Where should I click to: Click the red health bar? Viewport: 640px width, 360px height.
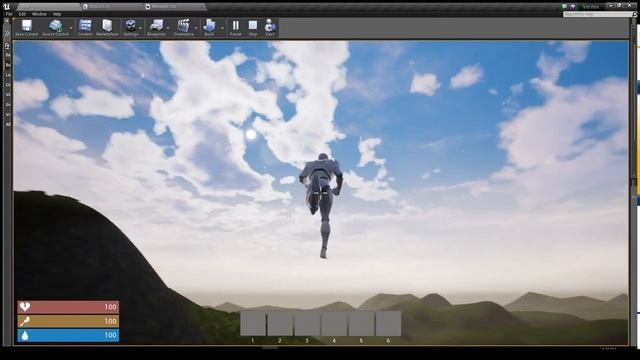(x=68, y=307)
